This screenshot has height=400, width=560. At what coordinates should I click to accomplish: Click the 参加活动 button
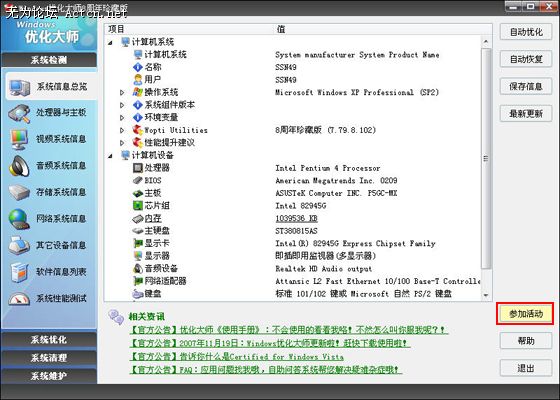click(x=525, y=314)
